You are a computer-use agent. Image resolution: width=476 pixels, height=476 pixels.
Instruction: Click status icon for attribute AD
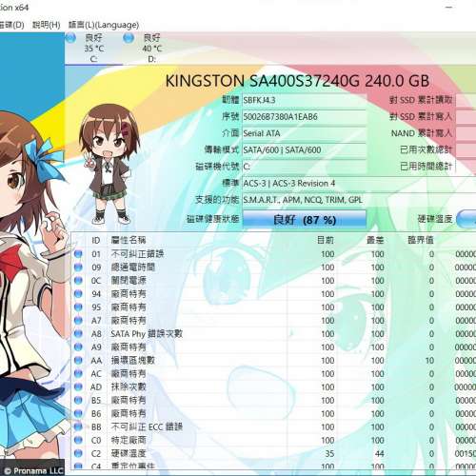pos(78,387)
